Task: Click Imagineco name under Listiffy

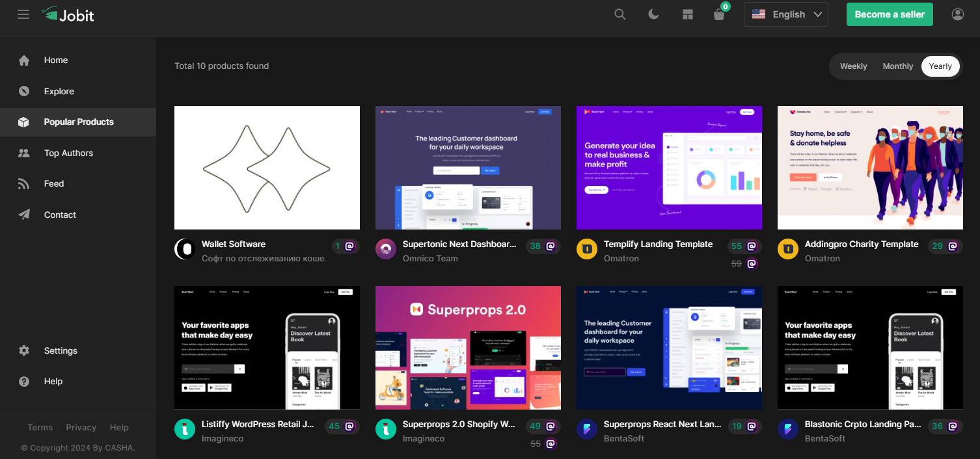Action: point(223,439)
